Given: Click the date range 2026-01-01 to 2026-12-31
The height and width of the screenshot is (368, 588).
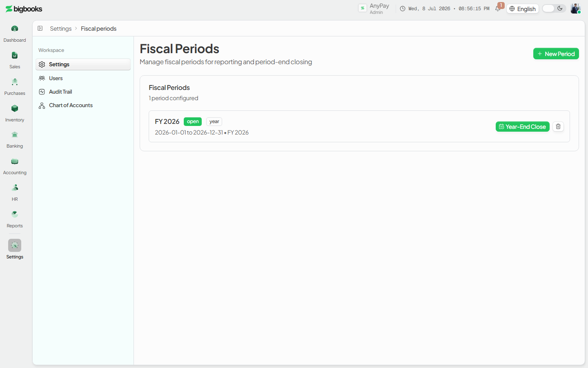Looking at the screenshot, I should click(189, 132).
